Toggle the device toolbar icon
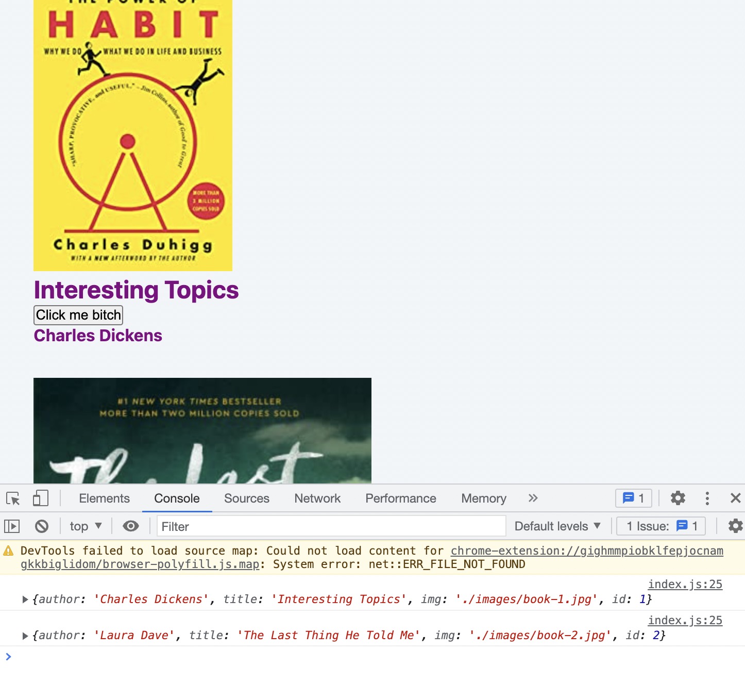Viewport: 745px width, 700px height. coord(40,498)
